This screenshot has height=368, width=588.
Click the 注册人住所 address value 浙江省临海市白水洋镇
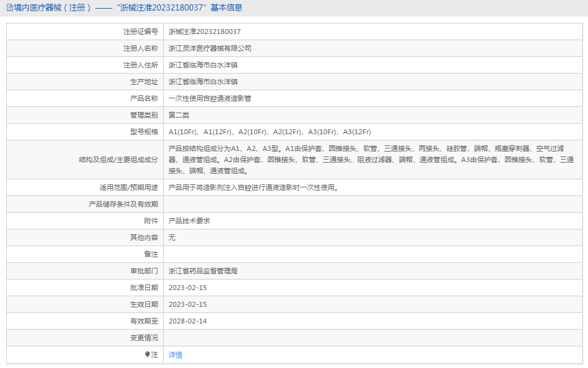(203, 65)
